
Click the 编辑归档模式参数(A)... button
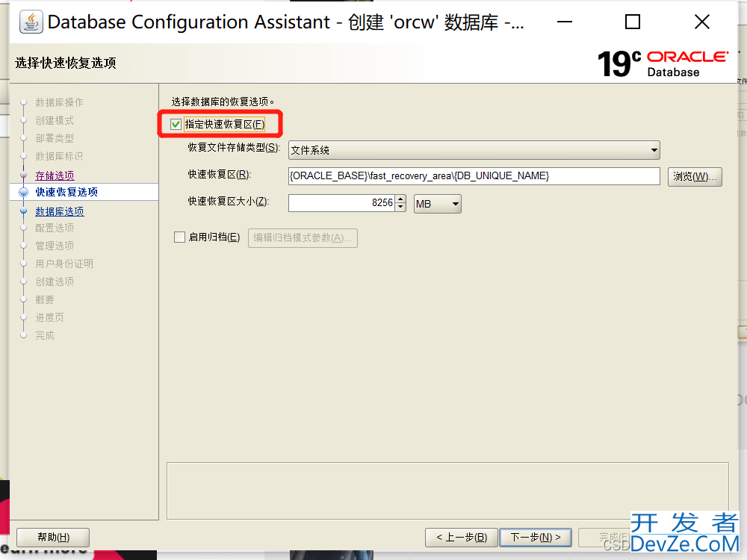[x=303, y=237]
